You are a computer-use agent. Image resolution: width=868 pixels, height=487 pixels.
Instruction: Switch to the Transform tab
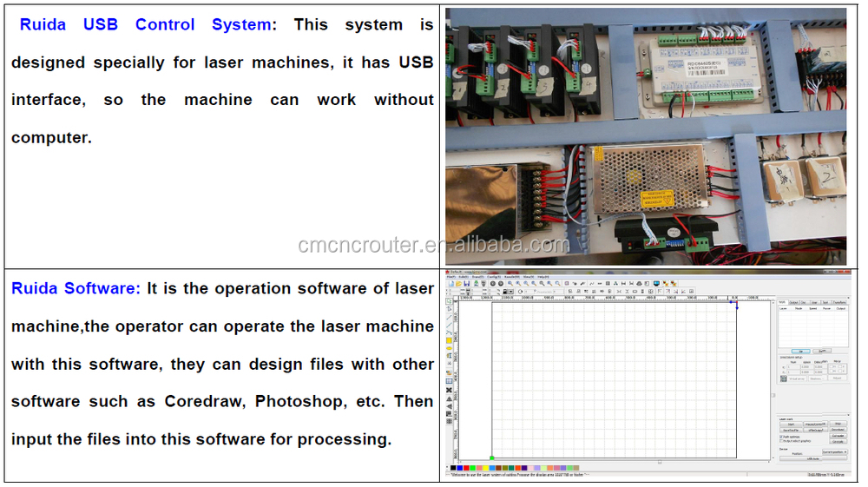tap(839, 303)
